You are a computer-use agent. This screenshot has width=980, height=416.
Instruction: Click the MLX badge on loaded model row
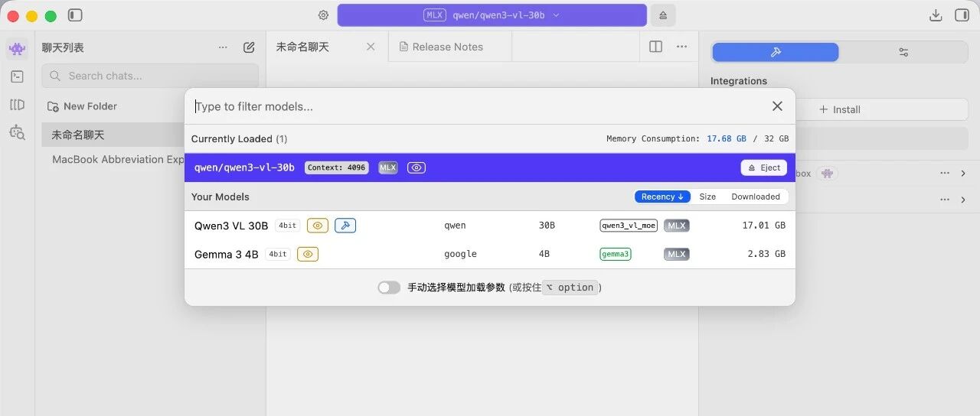[388, 167]
